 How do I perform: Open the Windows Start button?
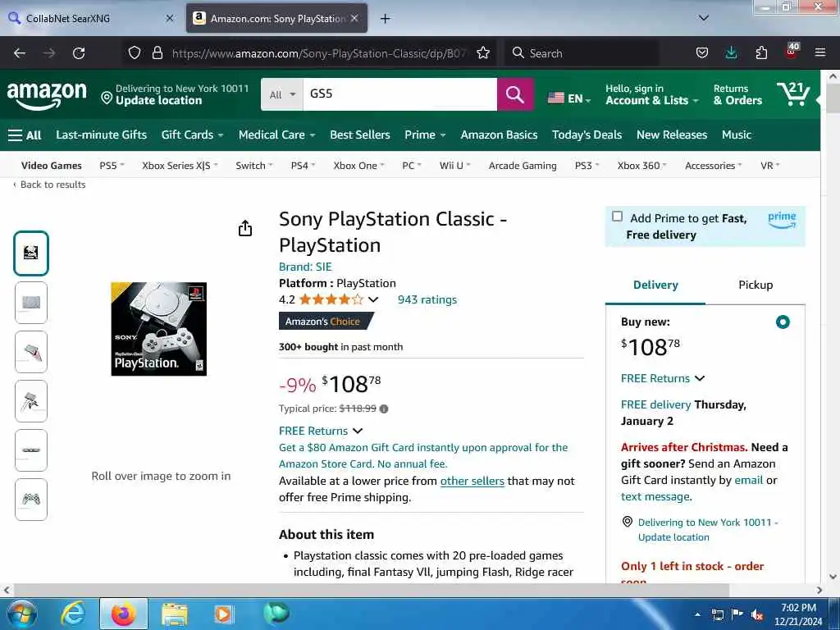click(x=22, y=614)
